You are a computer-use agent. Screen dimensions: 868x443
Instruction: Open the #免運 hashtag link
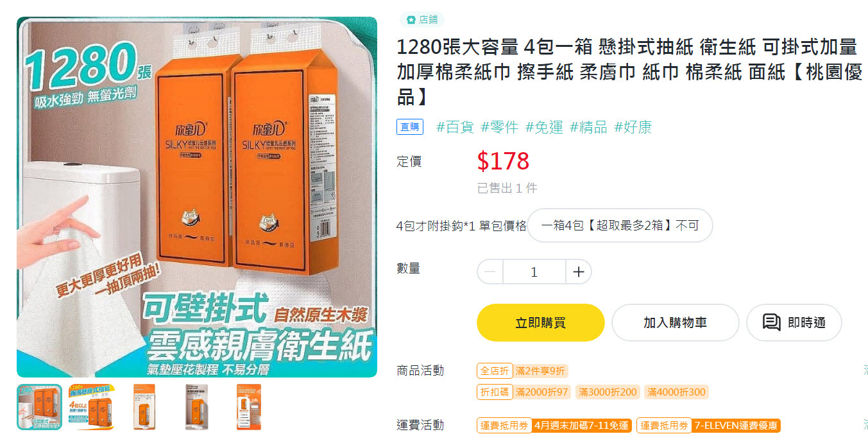pyautogui.click(x=544, y=127)
